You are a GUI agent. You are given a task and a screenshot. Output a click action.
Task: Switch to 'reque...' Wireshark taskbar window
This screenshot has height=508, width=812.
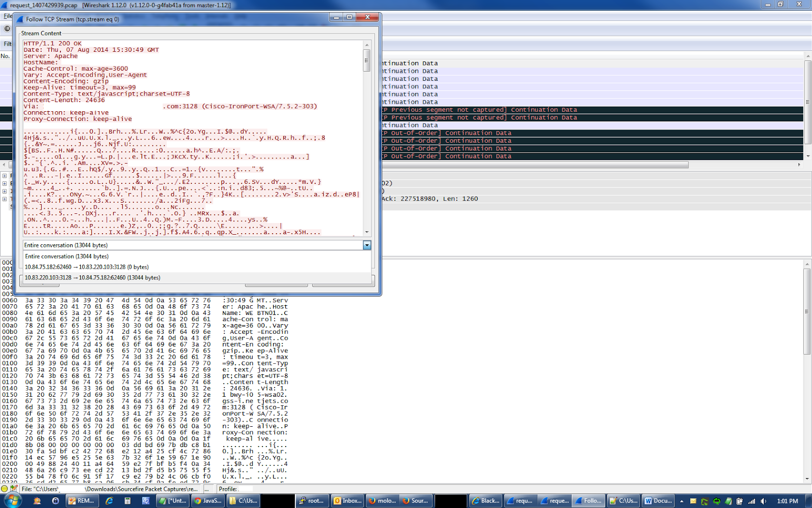coord(555,500)
